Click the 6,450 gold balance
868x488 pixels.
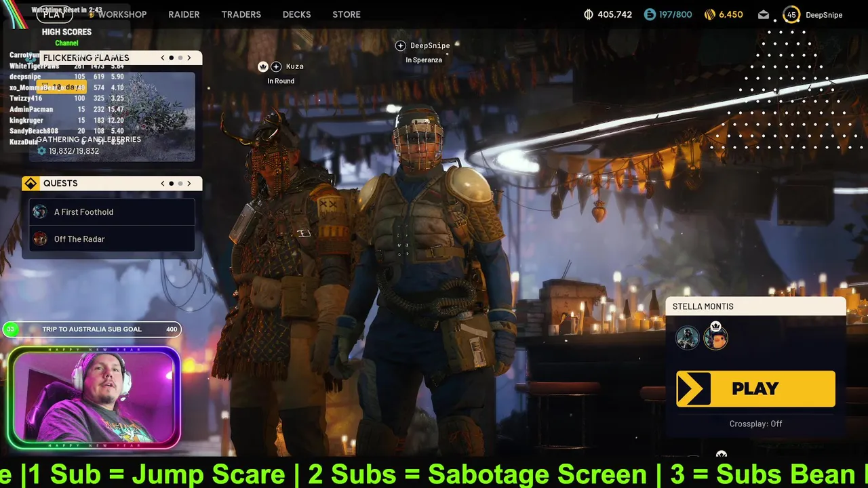point(731,14)
